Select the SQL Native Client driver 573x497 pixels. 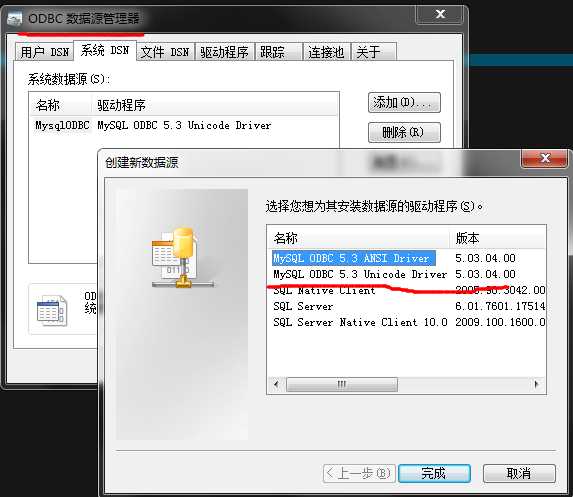click(x=325, y=291)
